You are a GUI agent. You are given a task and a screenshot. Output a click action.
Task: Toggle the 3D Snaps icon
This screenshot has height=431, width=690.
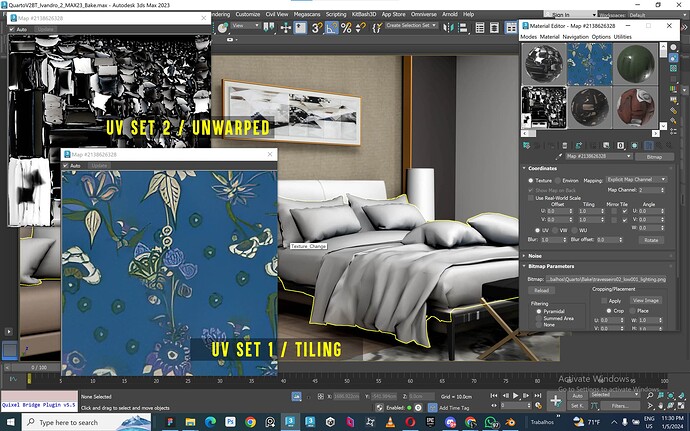click(x=317, y=28)
